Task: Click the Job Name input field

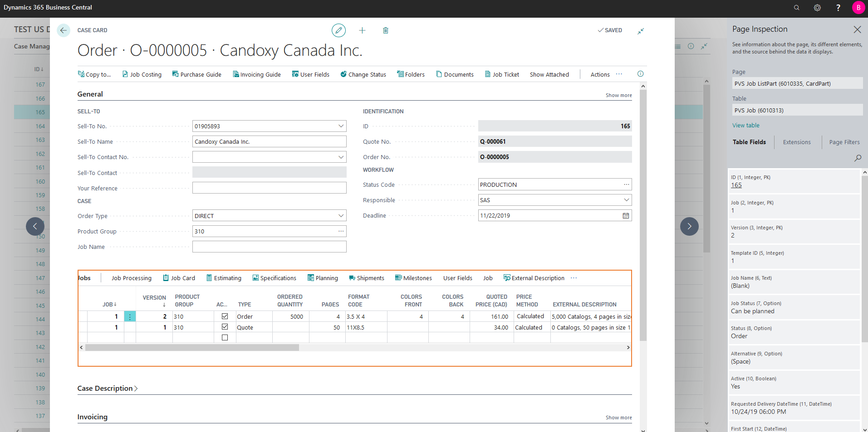Action: (269, 247)
